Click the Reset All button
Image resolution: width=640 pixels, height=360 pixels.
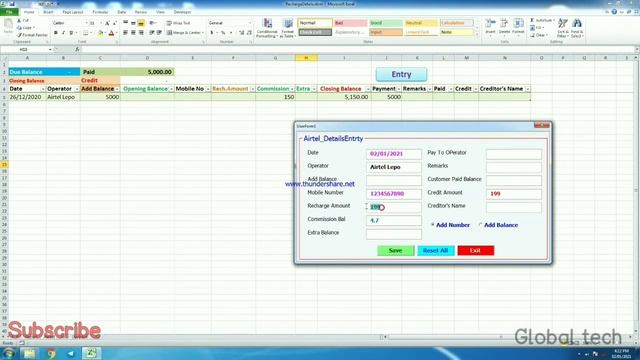click(436, 251)
